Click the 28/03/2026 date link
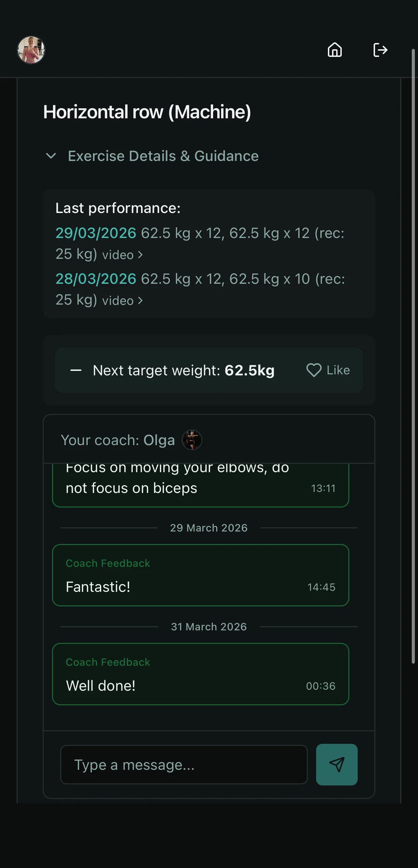Image resolution: width=418 pixels, height=868 pixels. click(x=96, y=279)
